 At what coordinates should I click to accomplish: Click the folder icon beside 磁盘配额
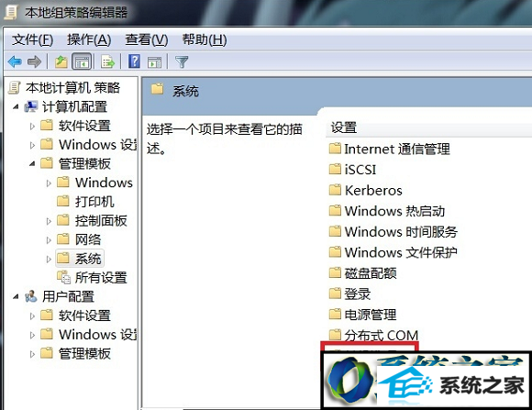click(x=335, y=272)
